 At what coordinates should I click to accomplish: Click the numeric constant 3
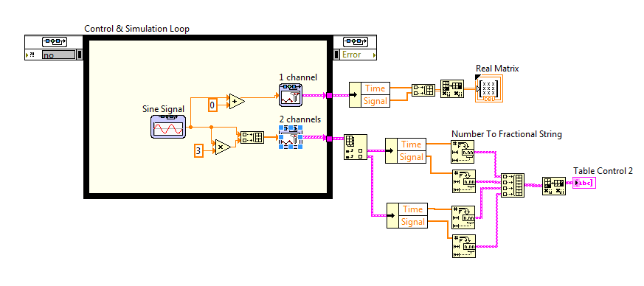coord(198,151)
